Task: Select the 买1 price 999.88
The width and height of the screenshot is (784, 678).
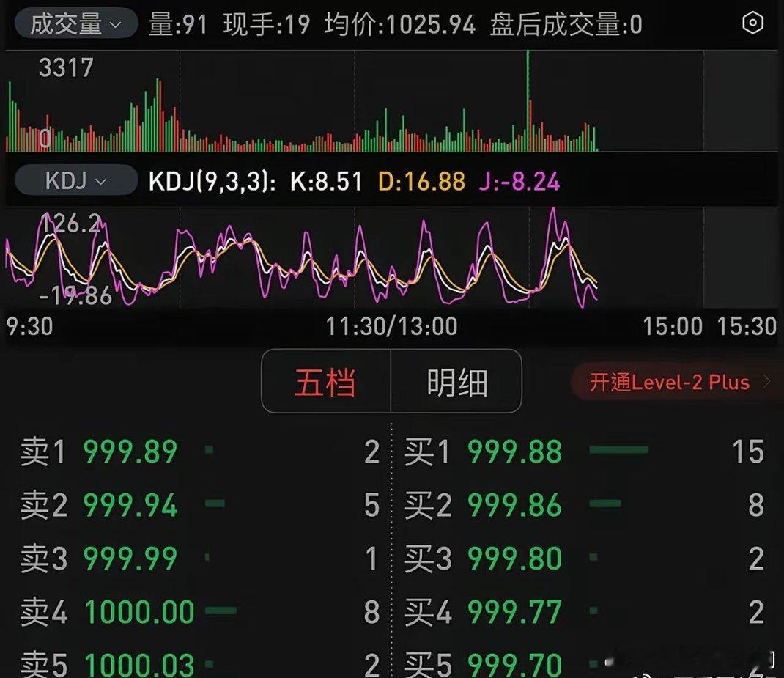Action: 514,452
